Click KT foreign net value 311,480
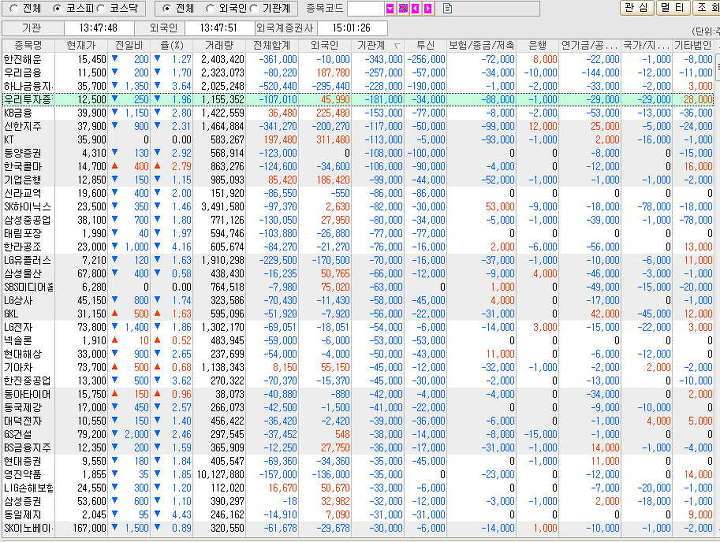720x542 pixels. coord(333,139)
